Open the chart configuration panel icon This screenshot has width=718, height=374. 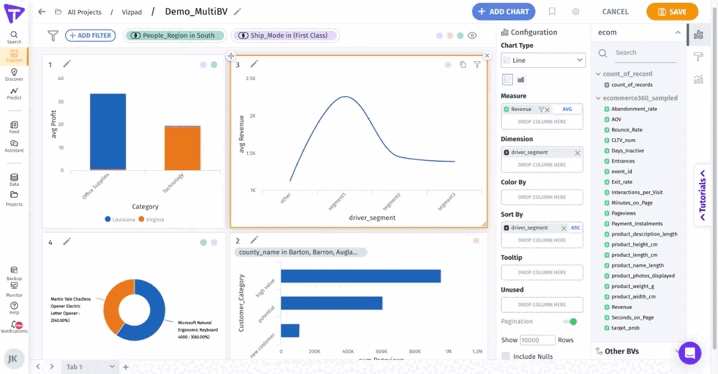point(698,34)
